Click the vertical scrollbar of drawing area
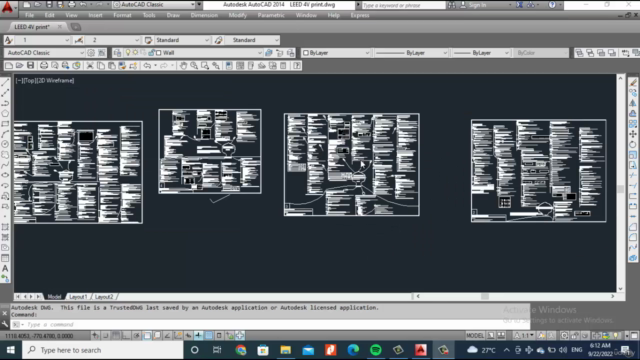The width and height of the screenshot is (640, 360). (621, 183)
